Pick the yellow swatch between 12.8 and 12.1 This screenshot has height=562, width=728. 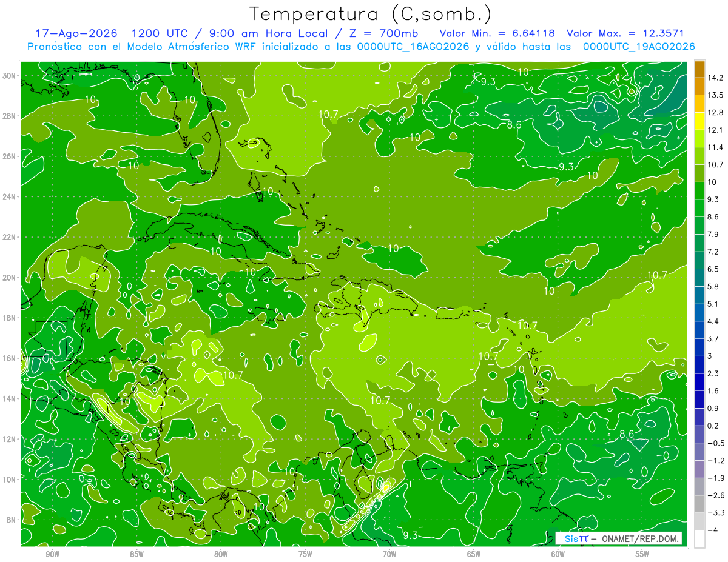click(699, 121)
